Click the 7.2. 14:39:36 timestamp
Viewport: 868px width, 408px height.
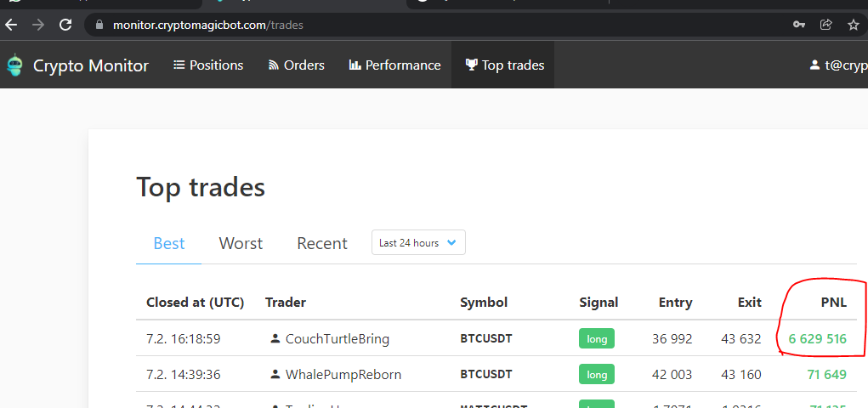pyautogui.click(x=184, y=375)
